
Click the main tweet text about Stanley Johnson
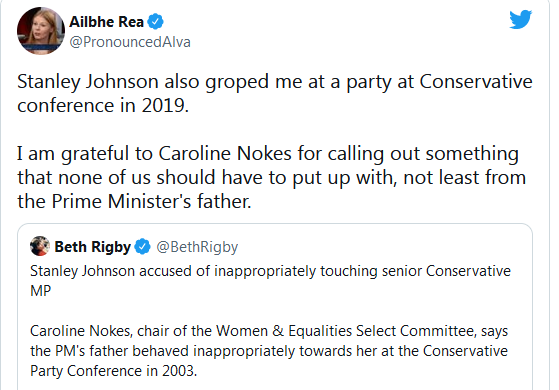pyautogui.click(x=275, y=93)
